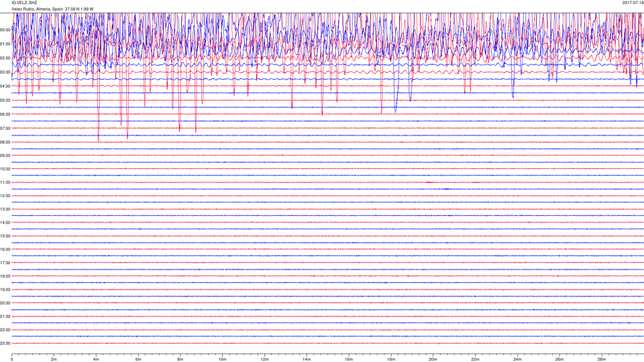Select the 03:30 time row label
Screen dimensions: 644x362
coord(5,72)
